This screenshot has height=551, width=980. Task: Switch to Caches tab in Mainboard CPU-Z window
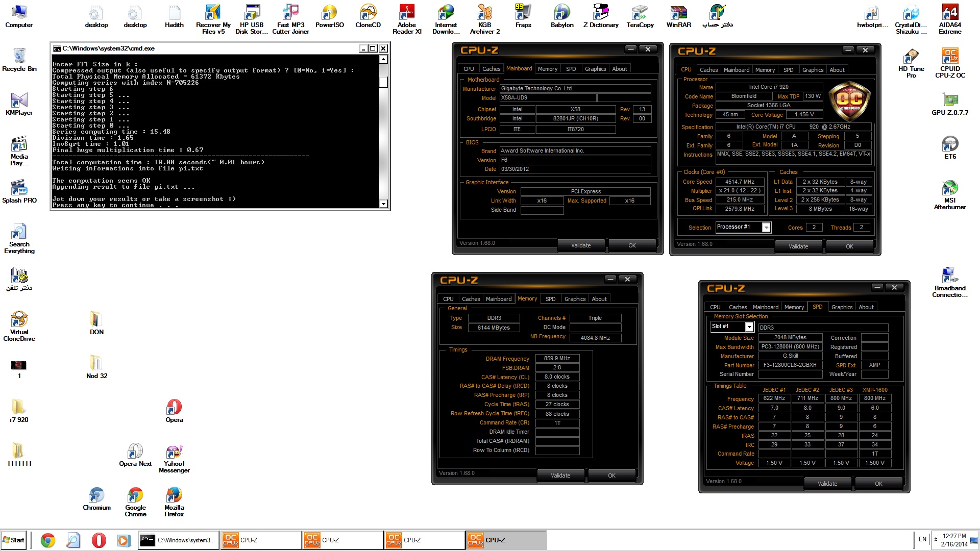(491, 69)
